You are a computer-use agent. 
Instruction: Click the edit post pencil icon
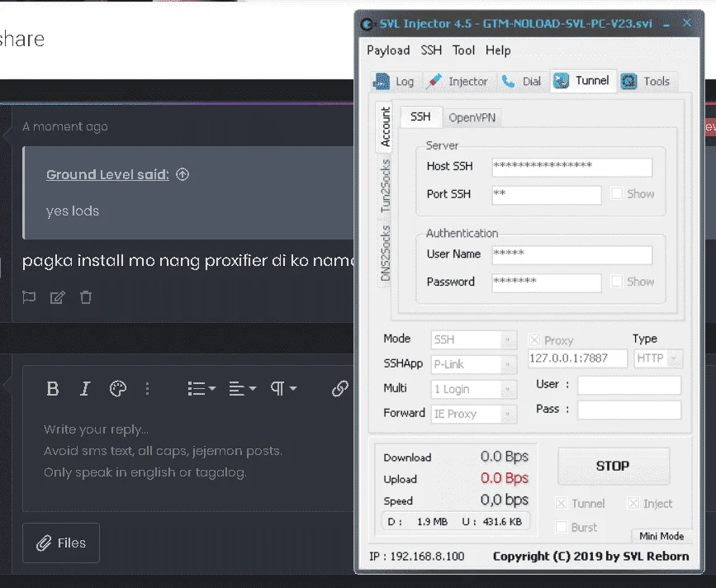(58, 297)
